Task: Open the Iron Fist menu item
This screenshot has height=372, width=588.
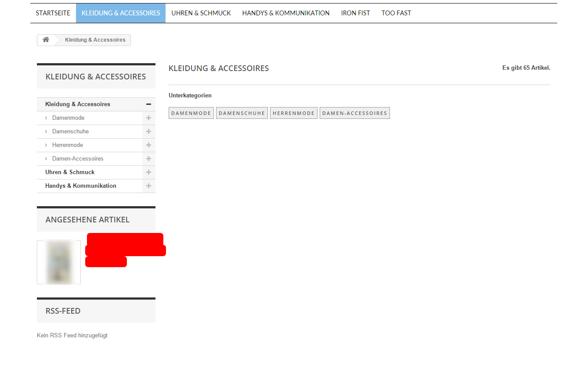Action: pyautogui.click(x=356, y=13)
